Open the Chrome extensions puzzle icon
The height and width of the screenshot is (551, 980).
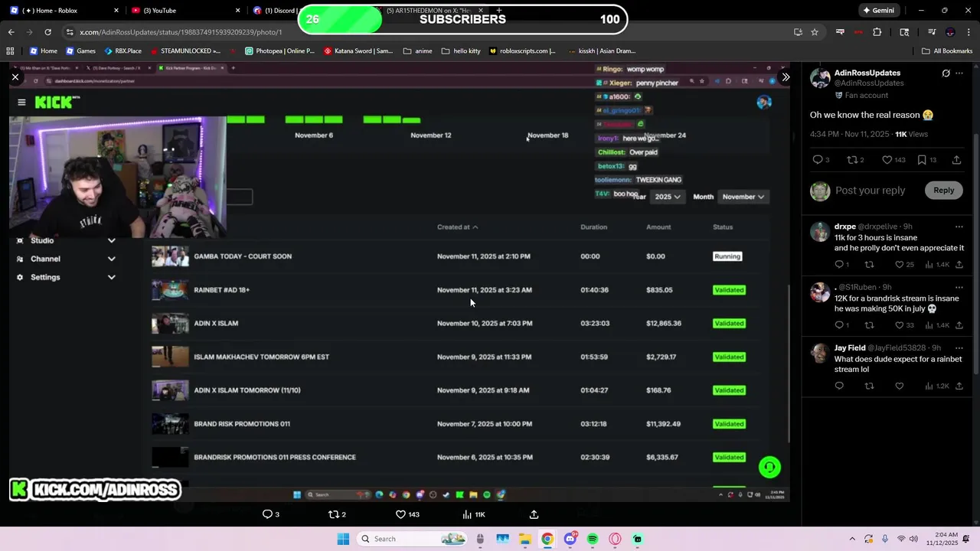[877, 32]
